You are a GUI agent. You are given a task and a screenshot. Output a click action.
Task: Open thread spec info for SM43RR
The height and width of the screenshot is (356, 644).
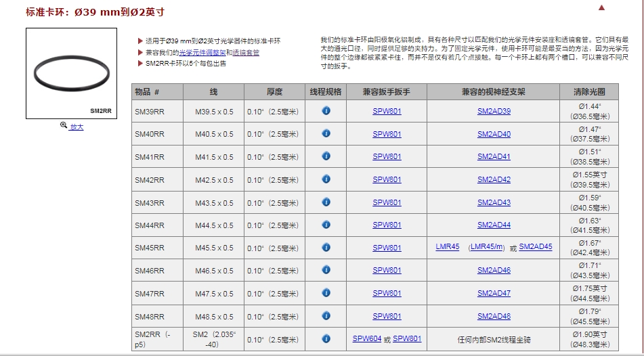tap(326, 202)
